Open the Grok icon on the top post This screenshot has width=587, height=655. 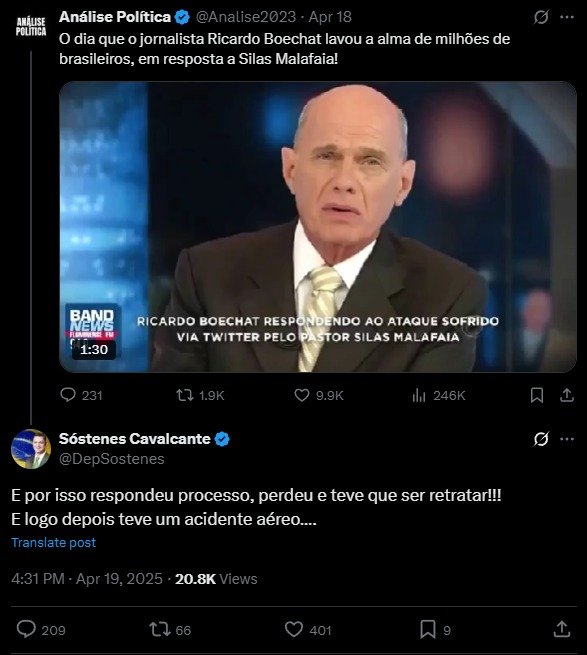541,17
